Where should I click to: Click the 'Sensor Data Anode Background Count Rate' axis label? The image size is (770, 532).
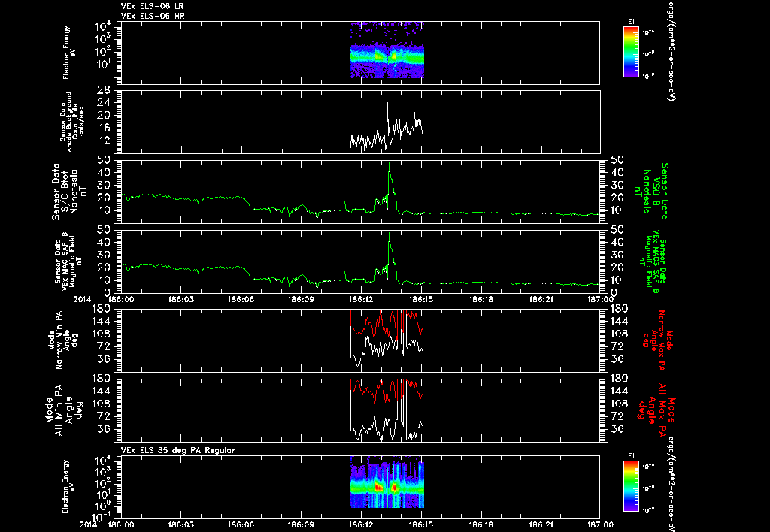72,122
